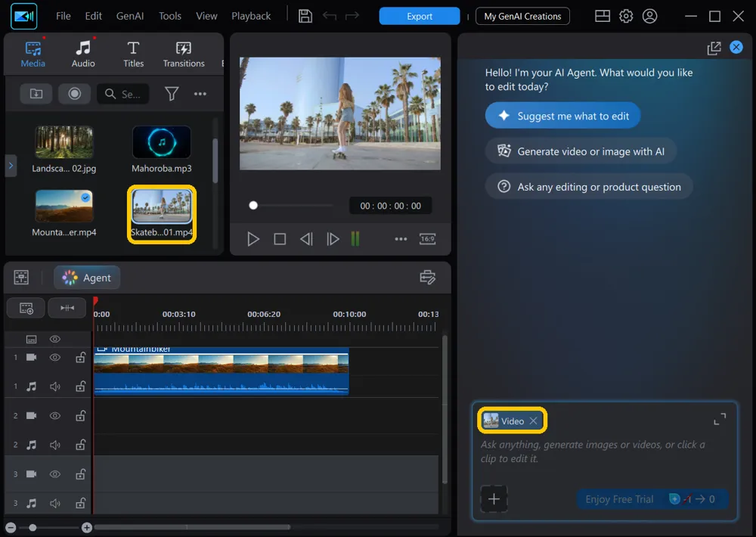Click the Export button

[419, 16]
